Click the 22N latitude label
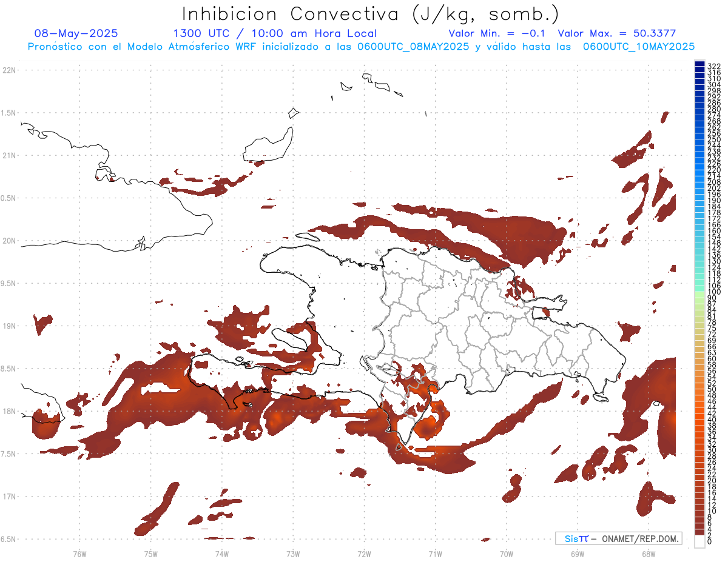Screen dimensions: 728x562 pos(10,70)
